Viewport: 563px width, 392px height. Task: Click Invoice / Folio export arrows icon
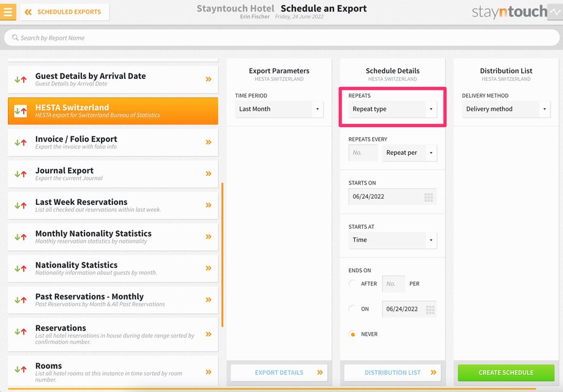tap(20, 142)
